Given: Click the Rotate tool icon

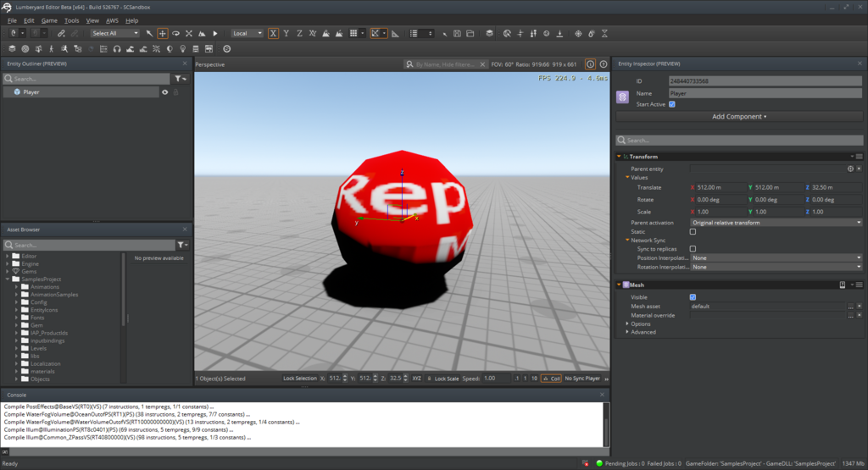Looking at the screenshot, I should click(x=175, y=33).
